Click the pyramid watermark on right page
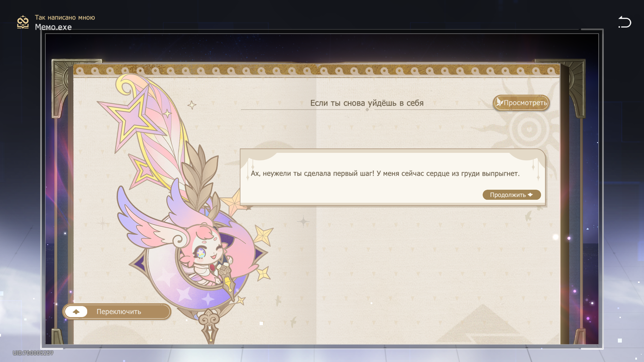This screenshot has width=644, height=362. 483,323
